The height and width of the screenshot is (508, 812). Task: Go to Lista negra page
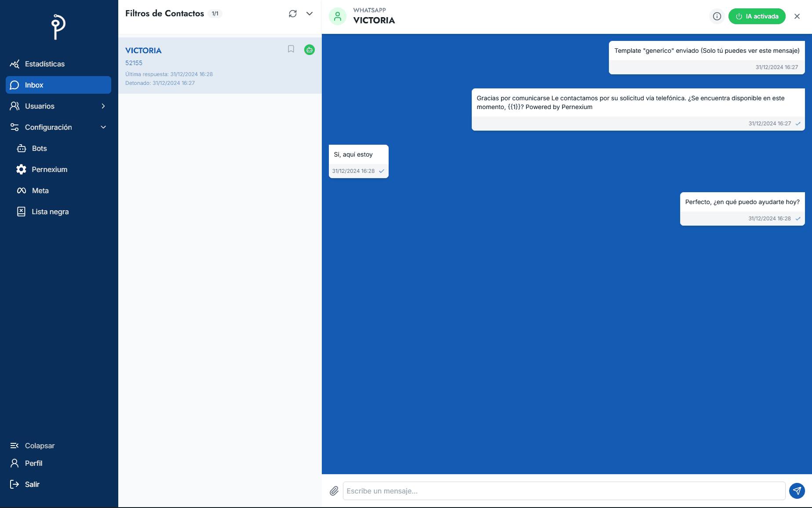pyautogui.click(x=50, y=212)
